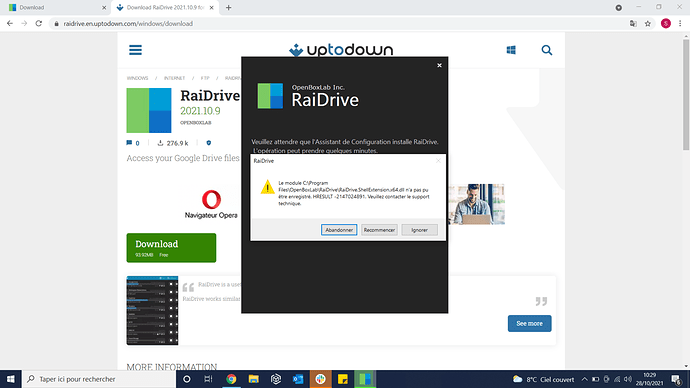
Task: Open the Windows Start menu
Action: pos(11,379)
